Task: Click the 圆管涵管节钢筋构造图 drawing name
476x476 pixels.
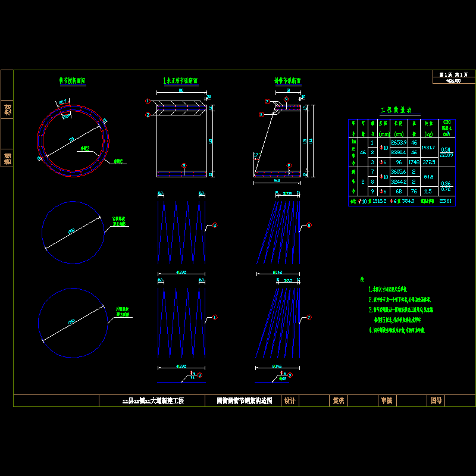Action: coord(245,400)
